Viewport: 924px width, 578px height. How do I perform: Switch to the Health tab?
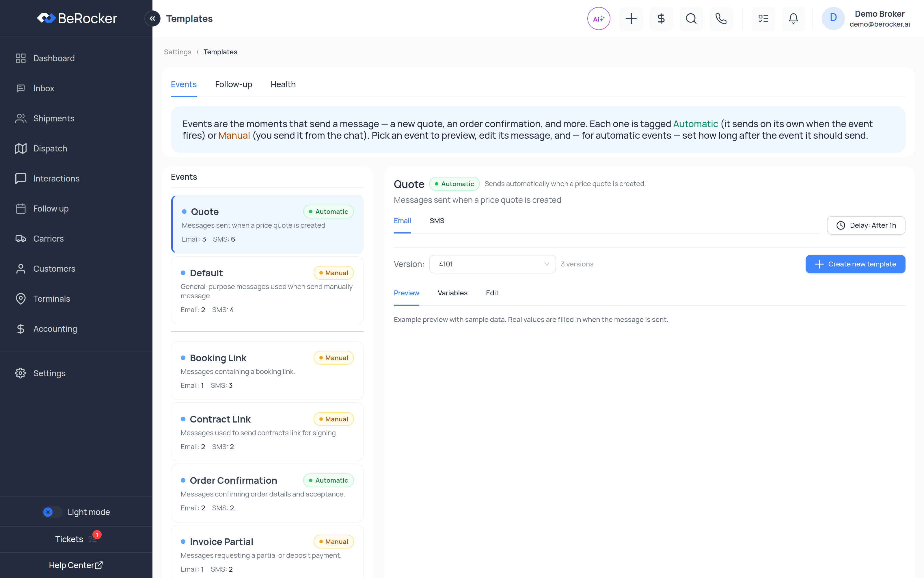[283, 84]
